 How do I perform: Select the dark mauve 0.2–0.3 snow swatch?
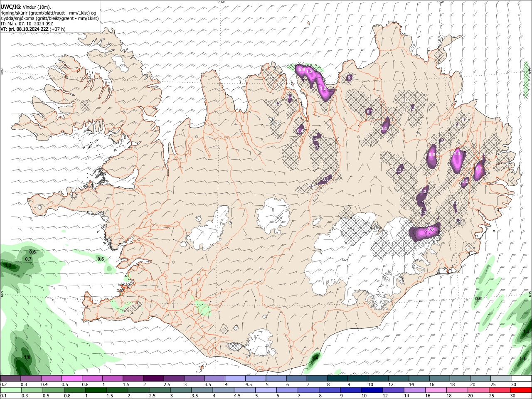(11, 379)
